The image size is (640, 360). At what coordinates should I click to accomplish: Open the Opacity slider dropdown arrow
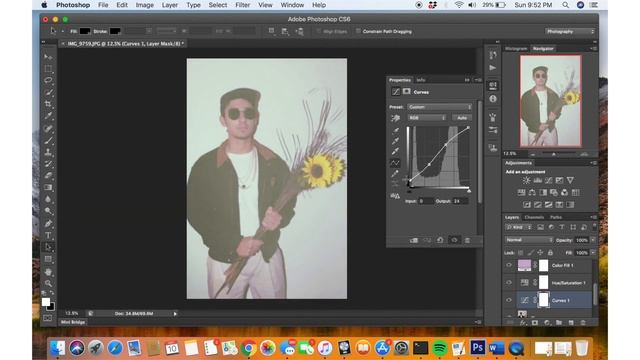pos(593,240)
